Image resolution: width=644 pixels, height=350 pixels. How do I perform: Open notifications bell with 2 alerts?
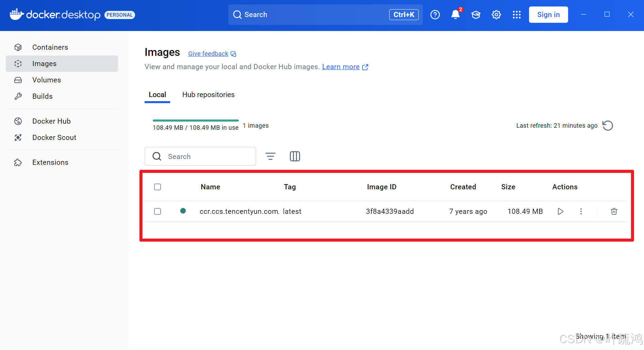pyautogui.click(x=455, y=15)
